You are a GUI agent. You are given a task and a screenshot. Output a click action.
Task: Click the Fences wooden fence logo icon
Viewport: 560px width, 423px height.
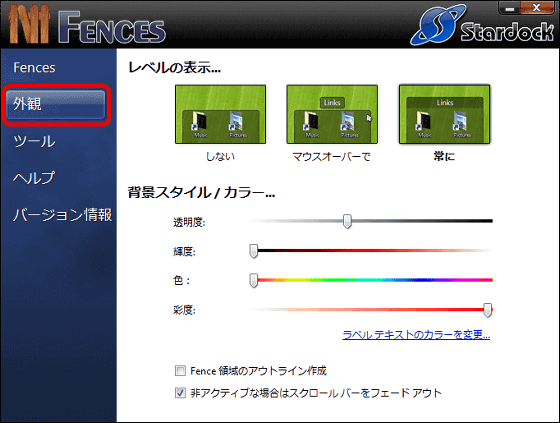pyautogui.click(x=29, y=24)
